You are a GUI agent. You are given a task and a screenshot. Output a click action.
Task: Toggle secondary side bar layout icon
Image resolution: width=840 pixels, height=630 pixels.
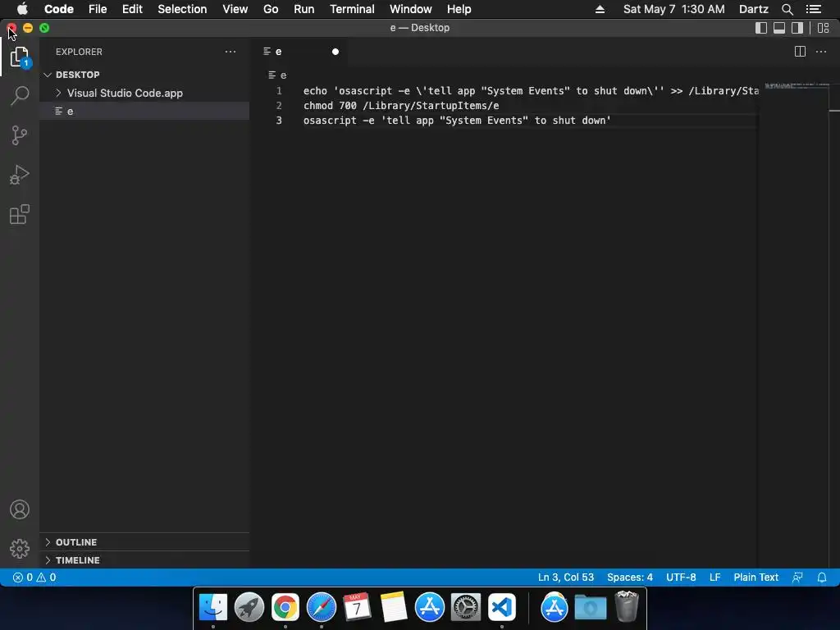(797, 28)
